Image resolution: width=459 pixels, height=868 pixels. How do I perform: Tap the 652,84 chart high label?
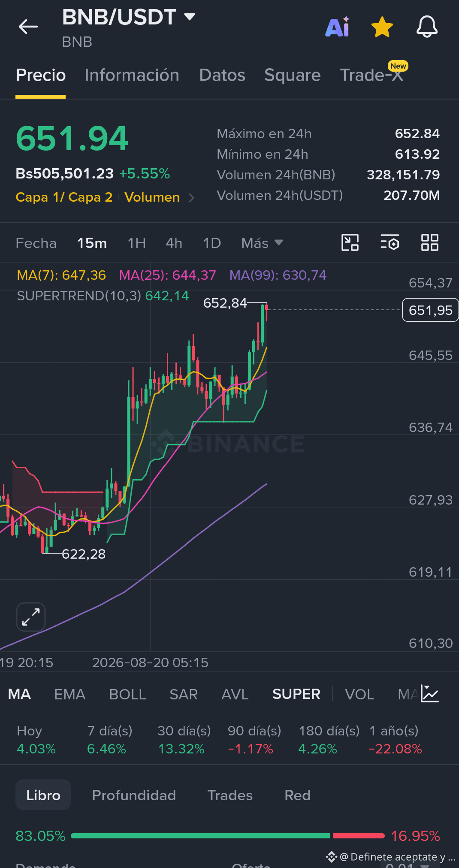[225, 303]
